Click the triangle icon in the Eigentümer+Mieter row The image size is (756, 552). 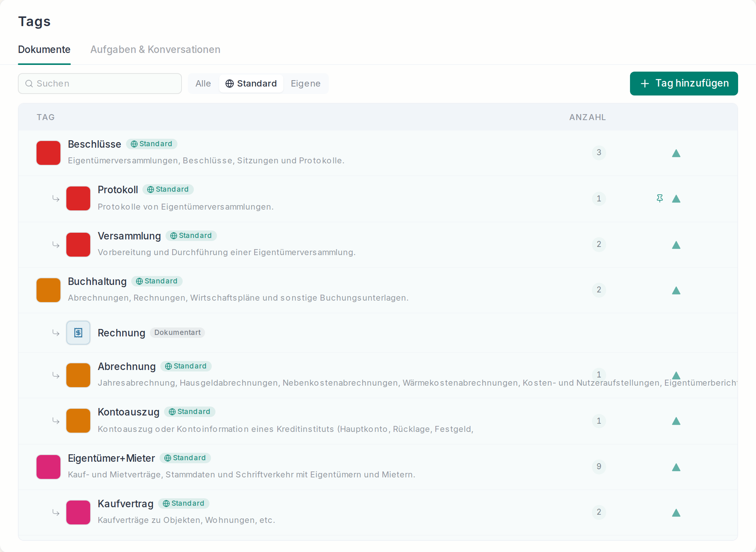click(x=676, y=467)
